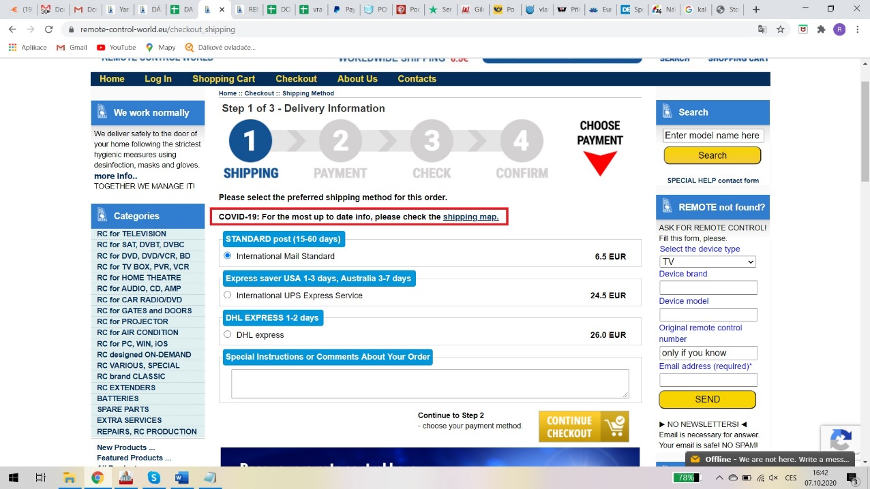Open SPARE PARTS category
The height and width of the screenshot is (489, 870).
123,409
